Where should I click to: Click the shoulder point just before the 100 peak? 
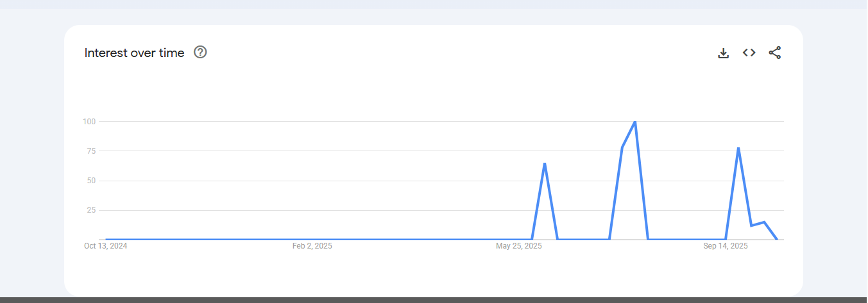tap(622, 148)
